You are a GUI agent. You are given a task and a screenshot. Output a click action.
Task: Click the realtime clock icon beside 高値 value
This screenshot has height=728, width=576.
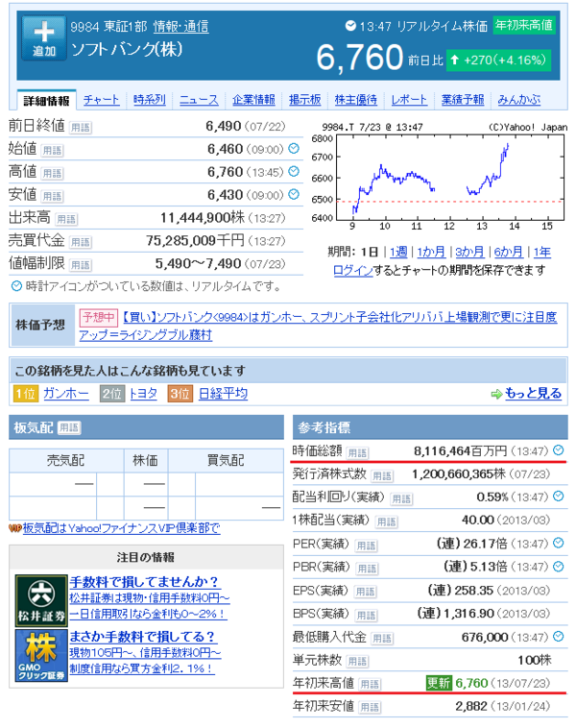click(x=294, y=171)
